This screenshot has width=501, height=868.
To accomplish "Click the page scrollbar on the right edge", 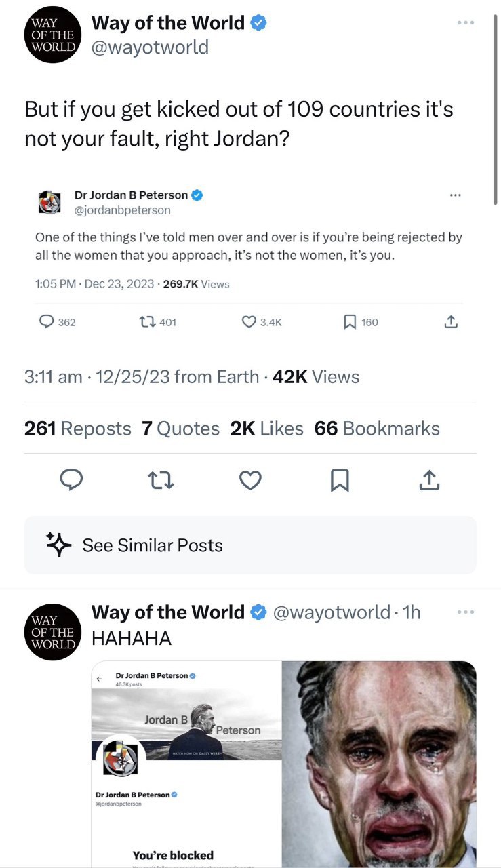I will coord(496,102).
